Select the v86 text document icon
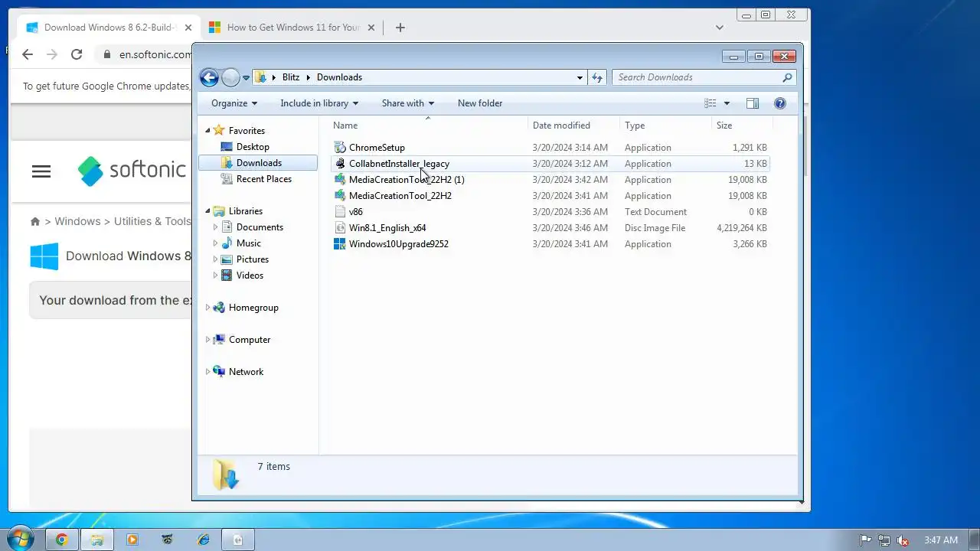The width and height of the screenshot is (980, 551). click(x=340, y=212)
